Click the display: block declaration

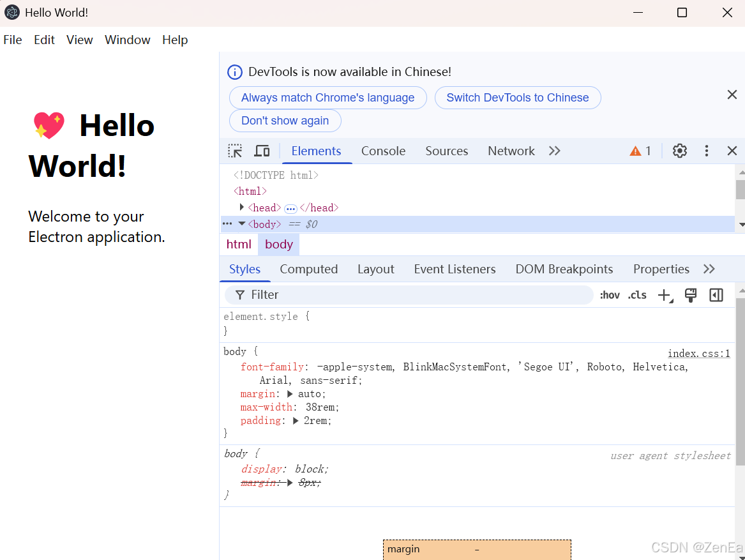click(x=285, y=469)
